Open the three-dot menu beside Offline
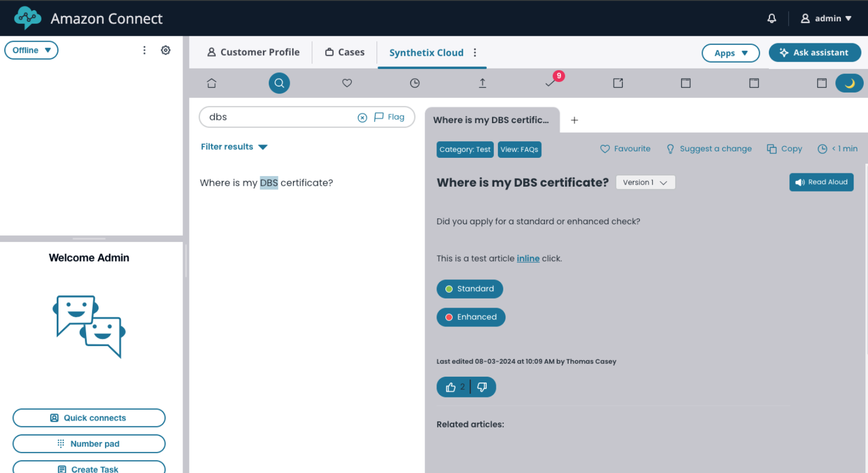Viewport: 868px width, 473px height. tap(144, 50)
